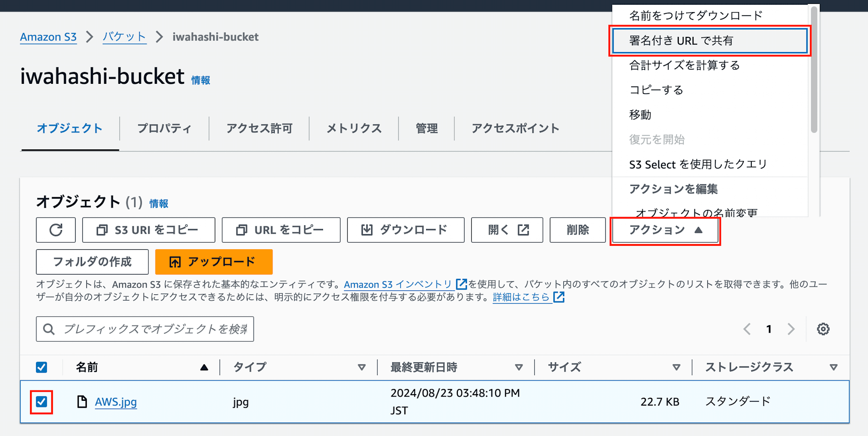868x436 pixels.
Task: Click the actions menu vertical scrollbar
Action: point(814,69)
